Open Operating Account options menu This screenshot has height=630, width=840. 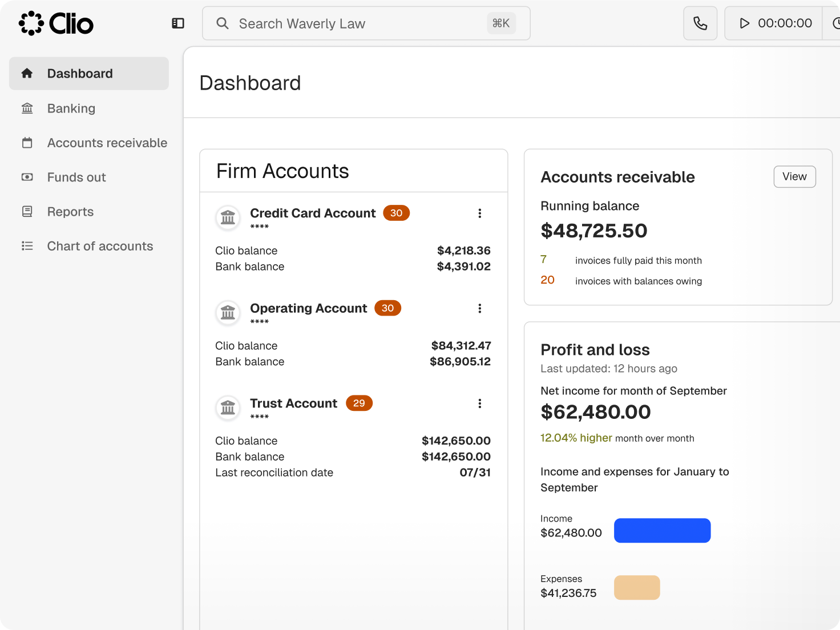pos(479,308)
